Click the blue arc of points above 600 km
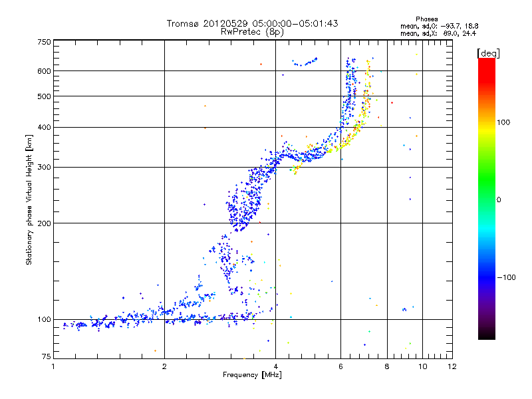 (305, 62)
